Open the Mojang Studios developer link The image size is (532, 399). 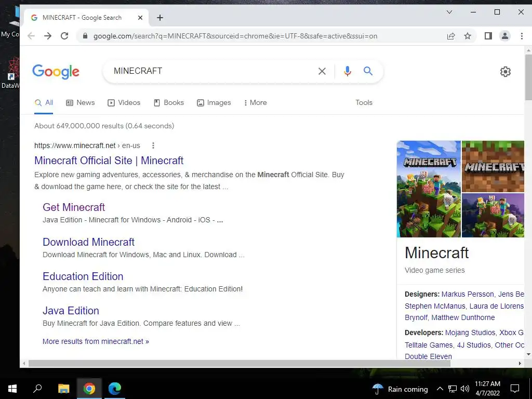(471, 333)
